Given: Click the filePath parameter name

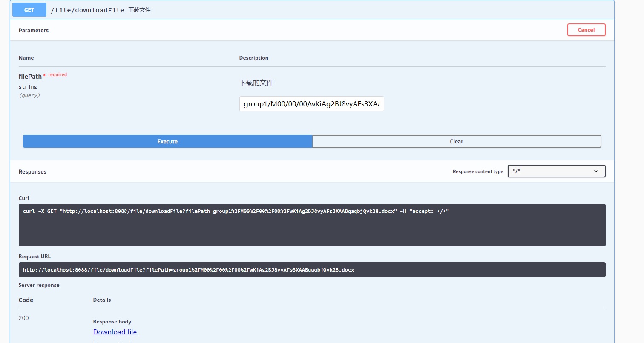Looking at the screenshot, I should [x=30, y=77].
